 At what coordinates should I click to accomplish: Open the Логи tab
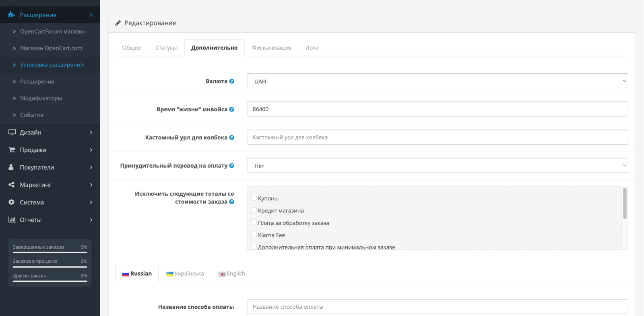click(x=312, y=48)
